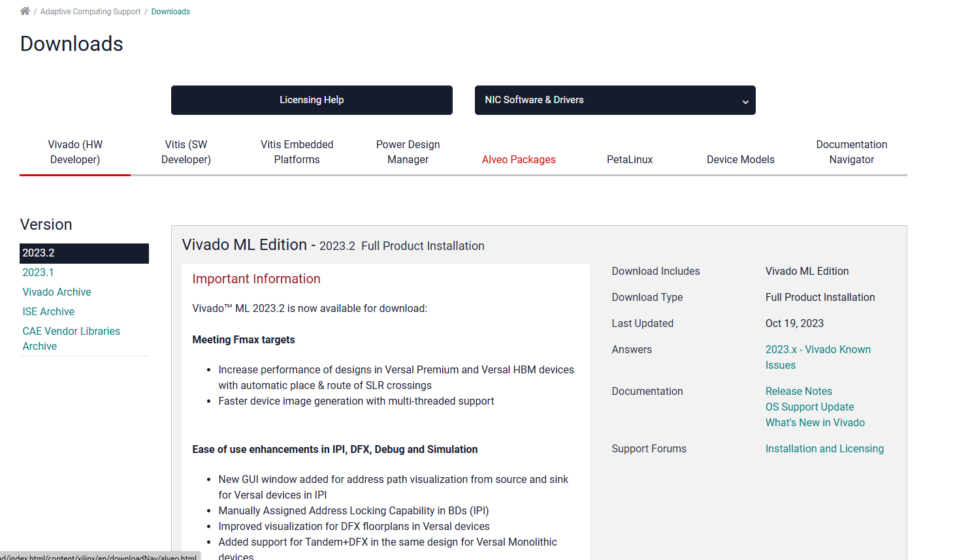Click the 'Meeting Fmax targets' subheading
955x560 pixels.
point(244,339)
